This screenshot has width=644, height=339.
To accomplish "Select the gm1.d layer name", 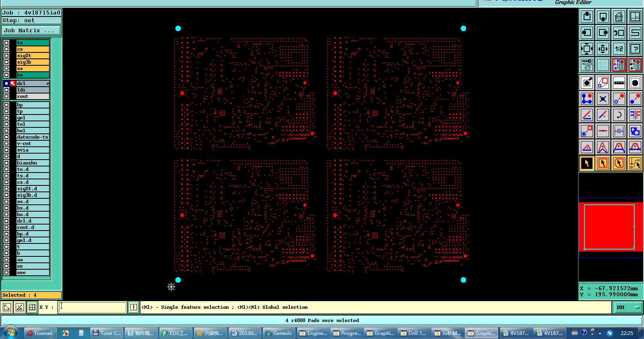I will pyautogui.click(x=33, y=240).
